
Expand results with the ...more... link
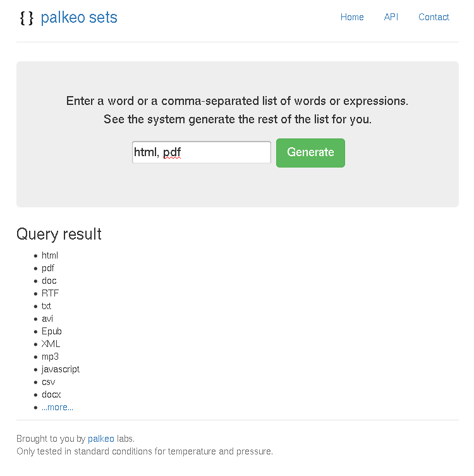tap(58, 407)
